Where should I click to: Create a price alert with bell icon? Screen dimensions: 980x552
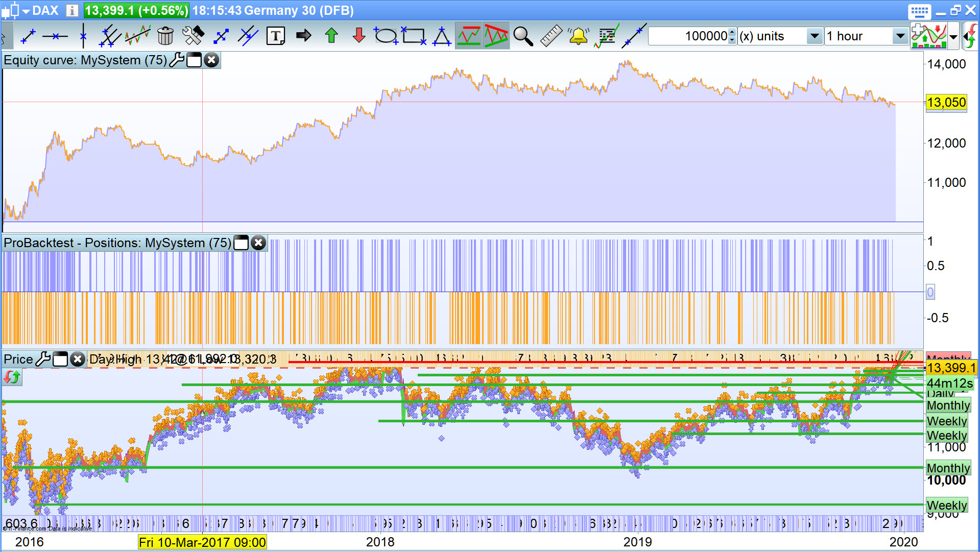point(579,36)
